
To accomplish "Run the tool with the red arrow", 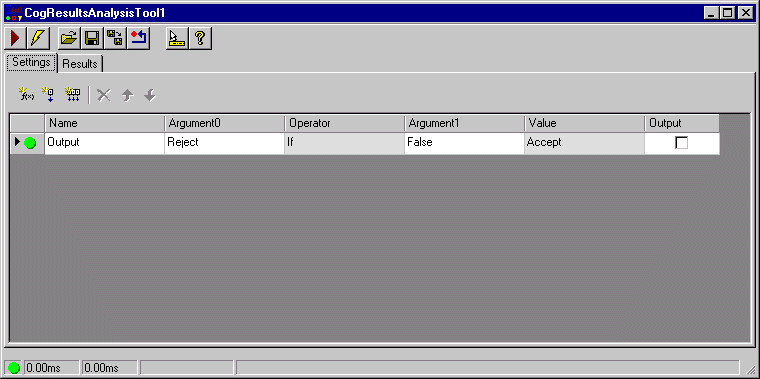I will 15,38.
